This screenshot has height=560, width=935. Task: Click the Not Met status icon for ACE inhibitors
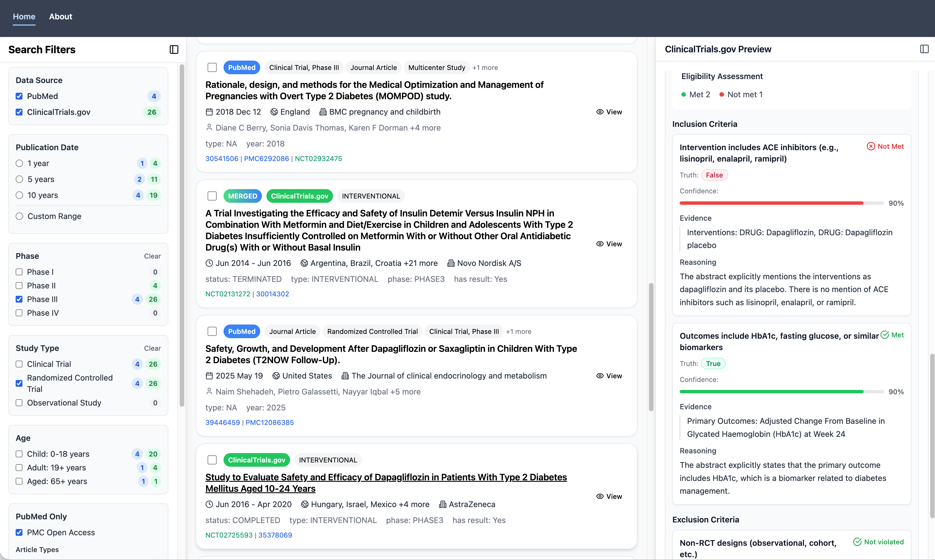[870, 146]
